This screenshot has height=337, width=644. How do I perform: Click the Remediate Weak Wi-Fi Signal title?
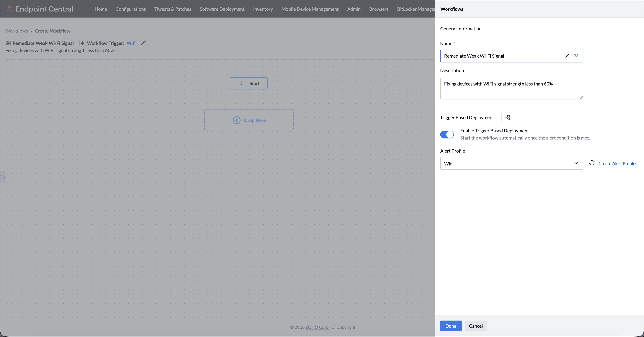click(43, 43)
